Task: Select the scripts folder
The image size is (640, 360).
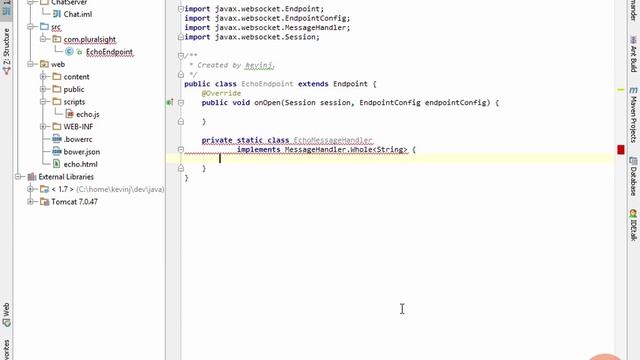Action: tap(74, 102)
